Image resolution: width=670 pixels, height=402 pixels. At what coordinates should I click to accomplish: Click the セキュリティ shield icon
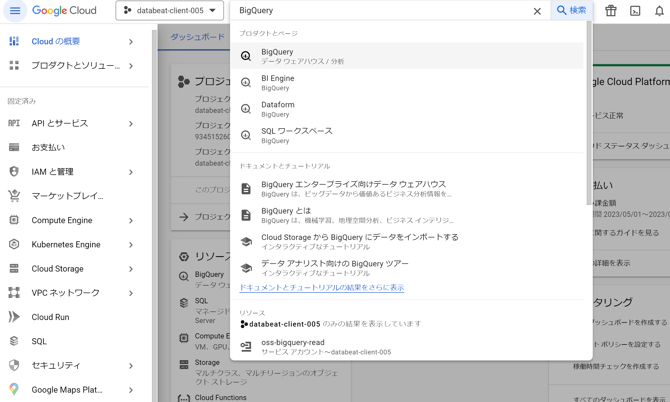coord(14,365)
